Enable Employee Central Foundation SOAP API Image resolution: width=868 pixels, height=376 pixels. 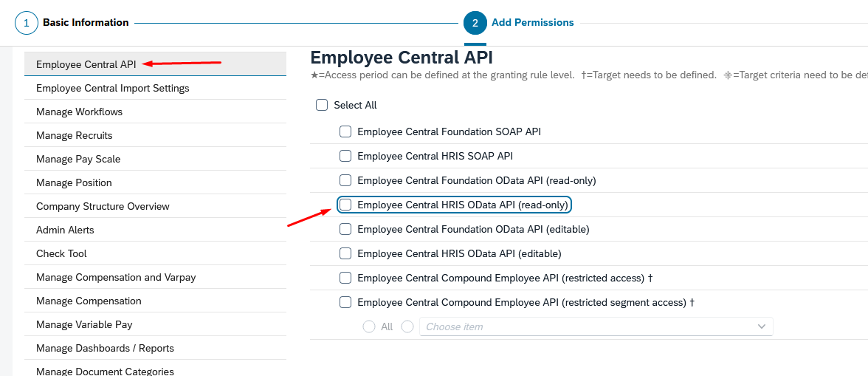(345, 132)
